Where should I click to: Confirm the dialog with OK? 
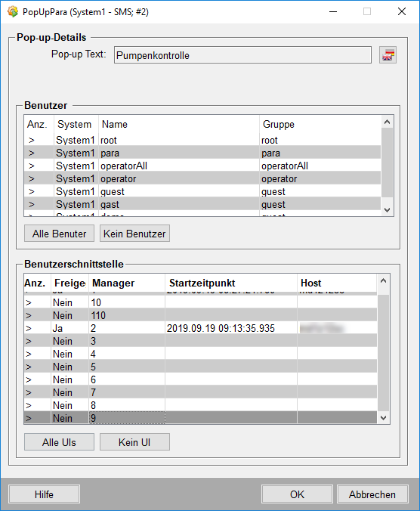pos(297,494)
